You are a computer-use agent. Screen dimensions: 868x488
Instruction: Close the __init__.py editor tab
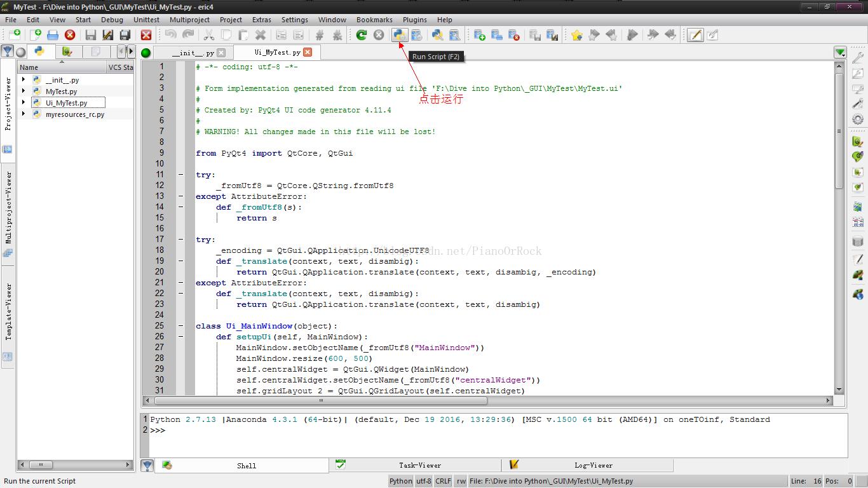click(221, 53)
